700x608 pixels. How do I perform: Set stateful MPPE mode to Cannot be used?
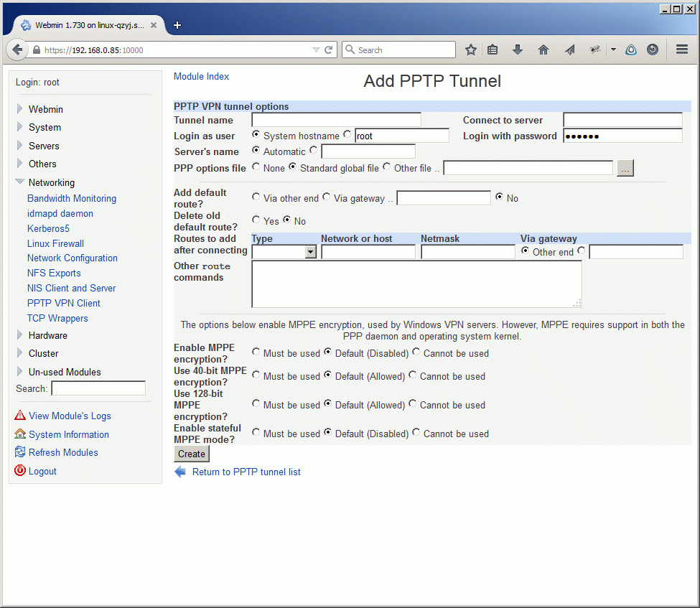416,432
